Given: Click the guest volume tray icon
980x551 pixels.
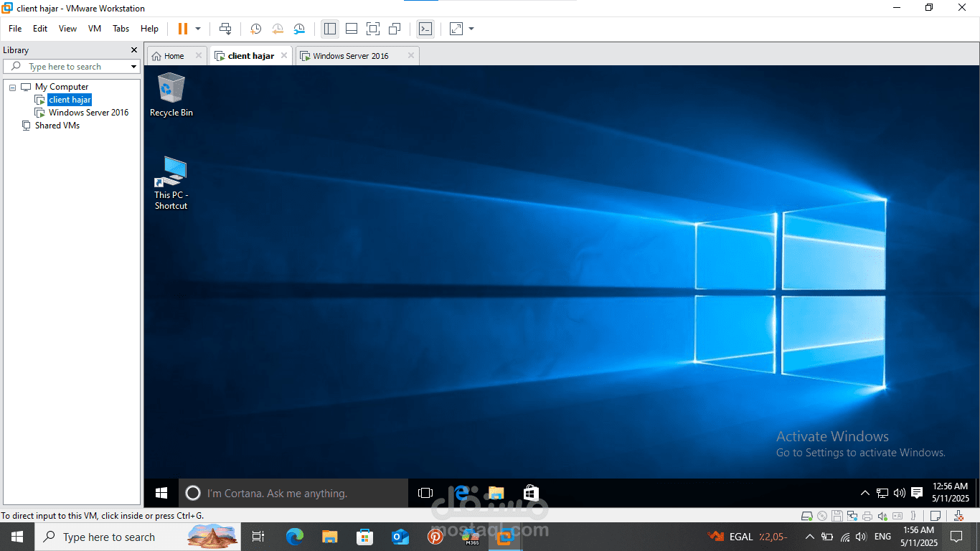Looking at the screenshot, I should (899, 493).
